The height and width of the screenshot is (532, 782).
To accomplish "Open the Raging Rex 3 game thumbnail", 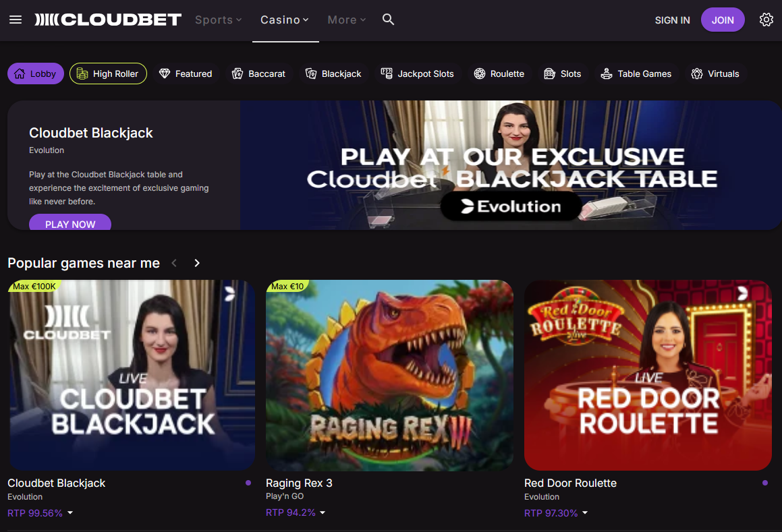I will [x=389, y=375].
